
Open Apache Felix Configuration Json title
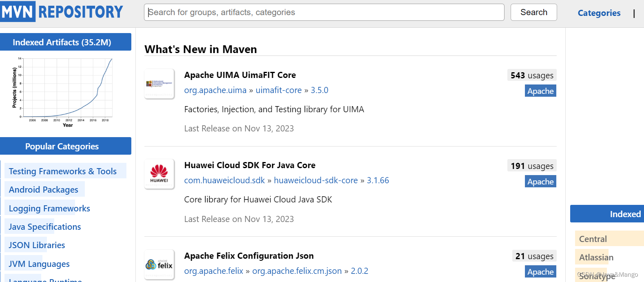249,256
